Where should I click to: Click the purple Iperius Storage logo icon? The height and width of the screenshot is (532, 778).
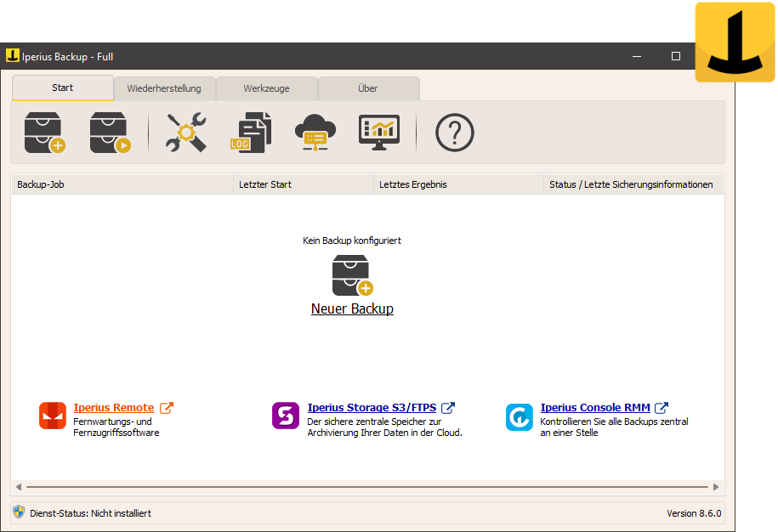[x=286, y=416]
